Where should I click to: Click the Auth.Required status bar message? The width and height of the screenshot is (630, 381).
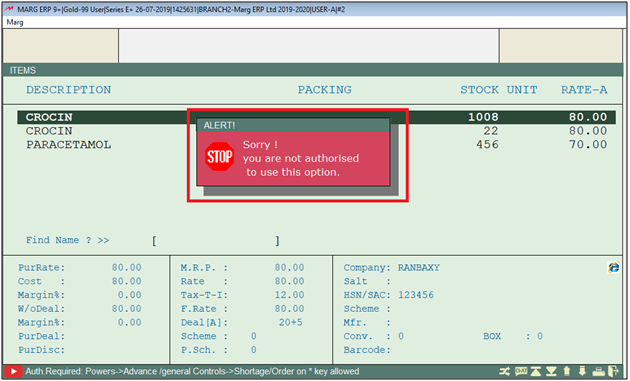[x=192, y=371]
